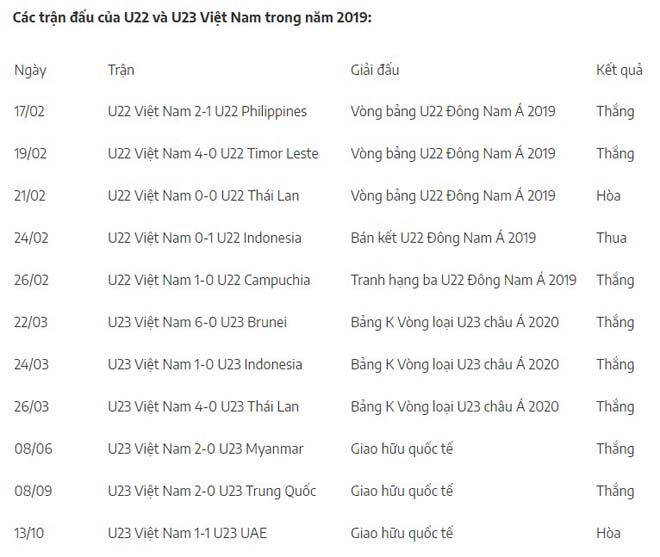The width and height of the screenshot is (660, 557).
Task: Click the 'Trận' column header
Action: pyautogui.click(x=121, y=71)
